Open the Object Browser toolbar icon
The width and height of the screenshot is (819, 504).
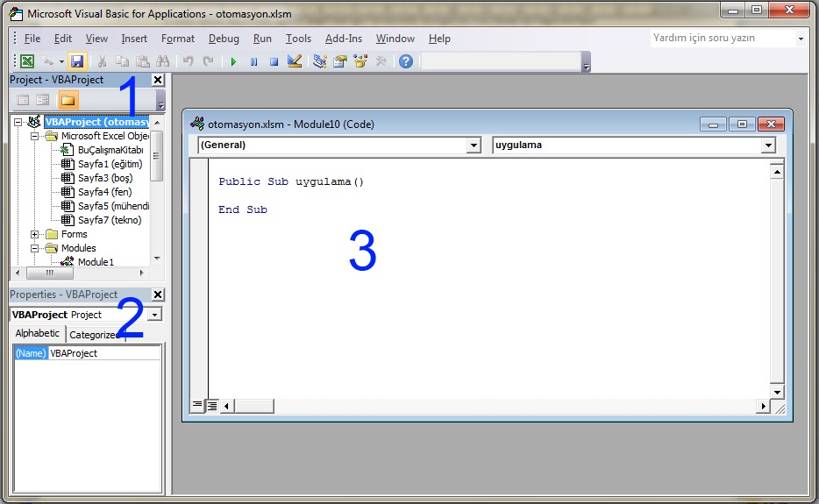360,61
